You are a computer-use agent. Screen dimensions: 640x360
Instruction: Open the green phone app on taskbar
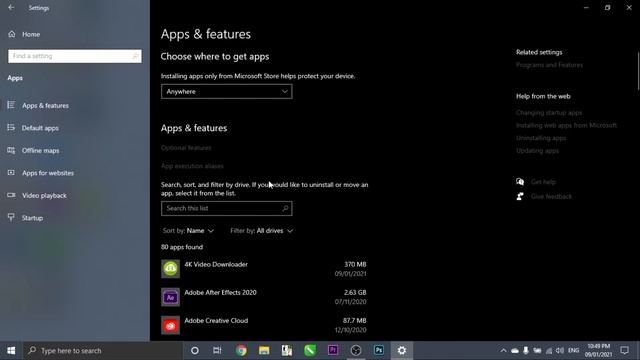pos(310,351)
